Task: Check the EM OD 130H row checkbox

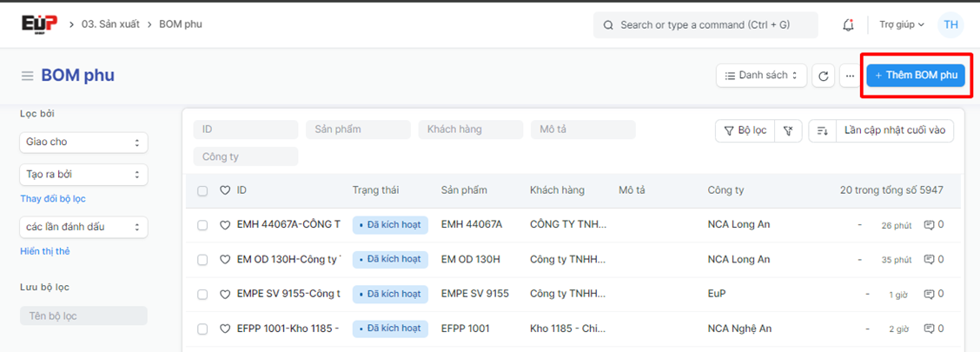Action: click(202, 259)
